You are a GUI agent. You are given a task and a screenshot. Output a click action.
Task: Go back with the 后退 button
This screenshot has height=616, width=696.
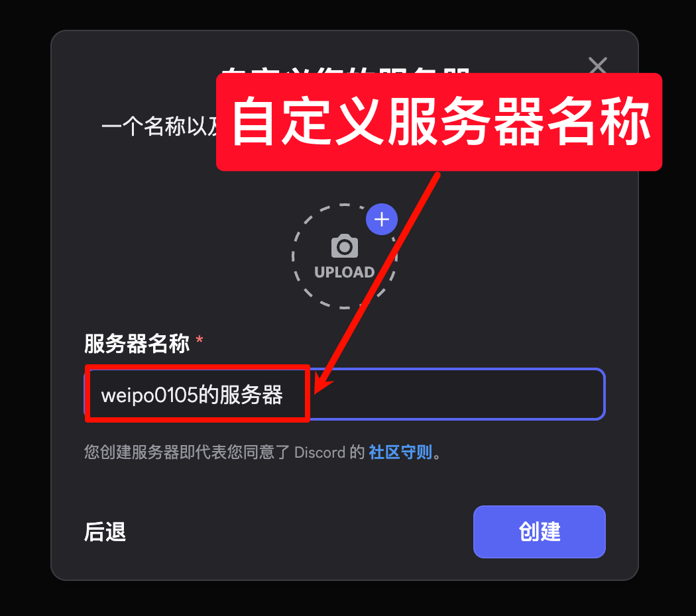coord(105,532)
